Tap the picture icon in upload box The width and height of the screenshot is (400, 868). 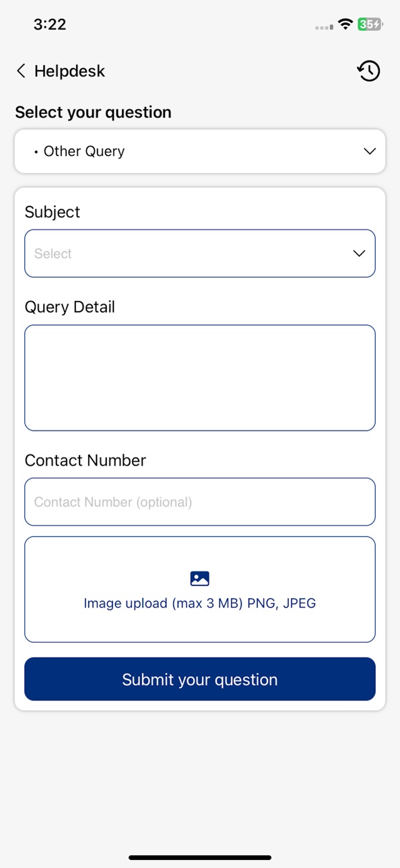pyautogui.click(x=200, y=578)
